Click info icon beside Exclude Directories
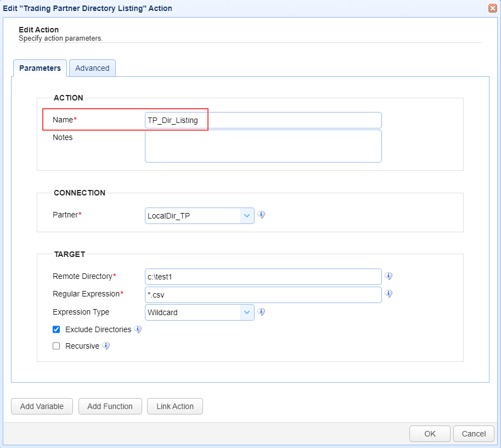Image resolution: width=501 pixels, height=448 pixels. [x=138, y=329]
